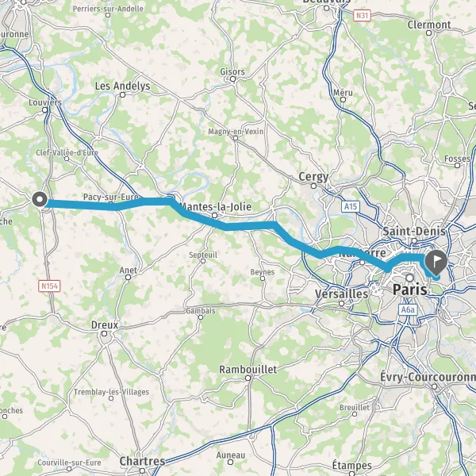Click the N31 road shield
This screenshot has height=476, width=476.
click(363, 15)
